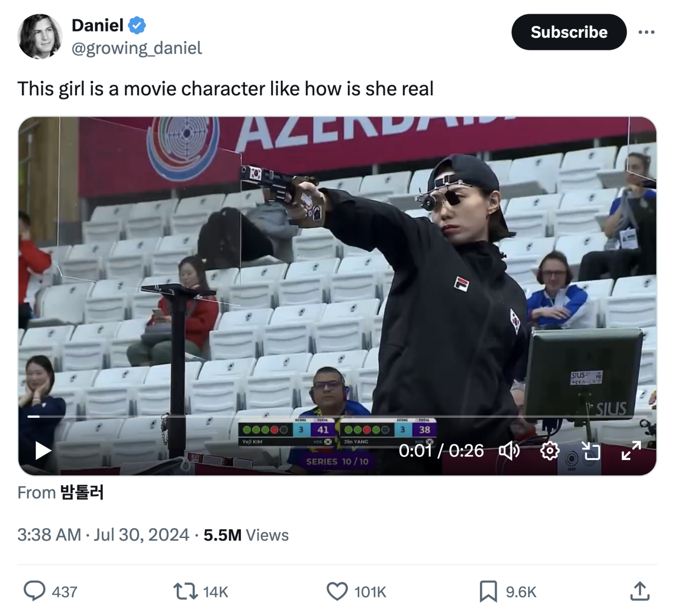Open the 밤톨러 video source link
Image resolution: width=675 pixels, height=616 pixels.
(82, 493)
